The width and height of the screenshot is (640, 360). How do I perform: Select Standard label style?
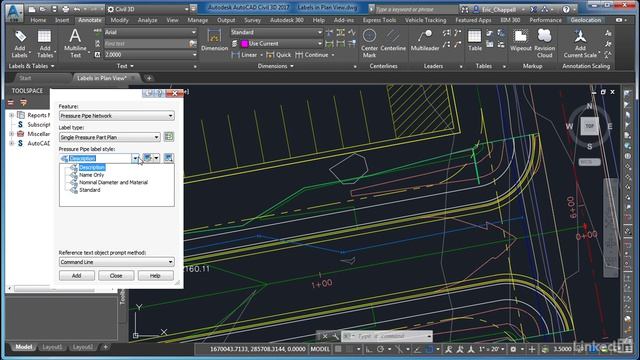89,190
